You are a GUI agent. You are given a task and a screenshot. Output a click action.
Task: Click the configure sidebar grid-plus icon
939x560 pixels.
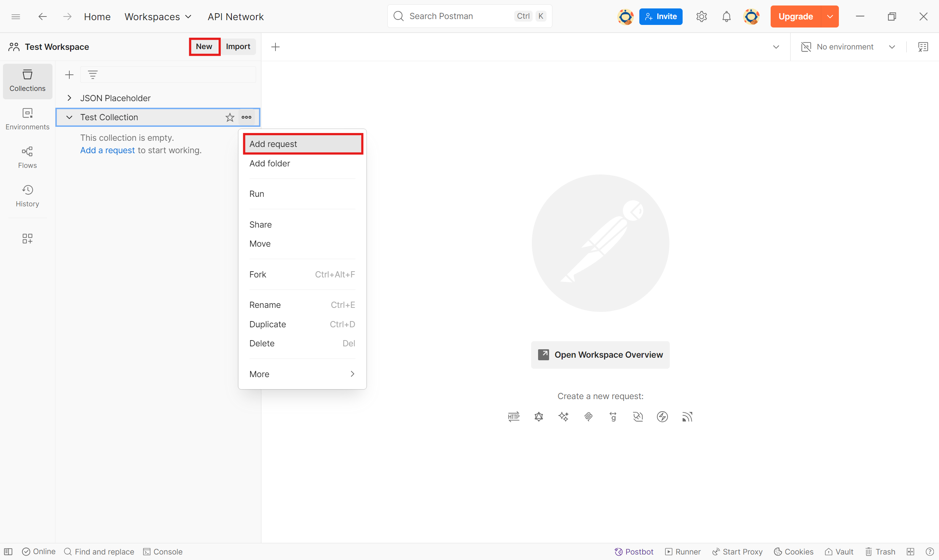click(28, 239)
